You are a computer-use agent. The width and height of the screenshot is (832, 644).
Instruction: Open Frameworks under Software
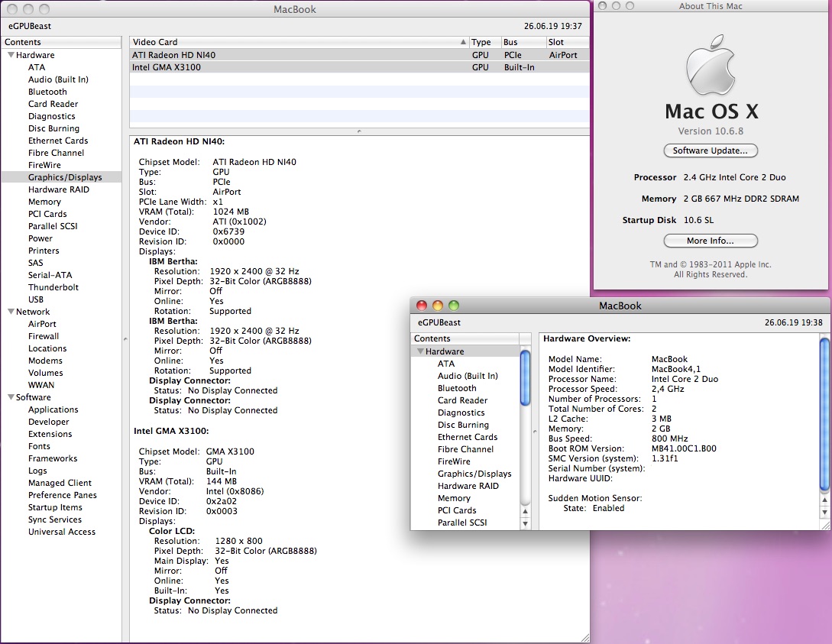tap(53, 458)
